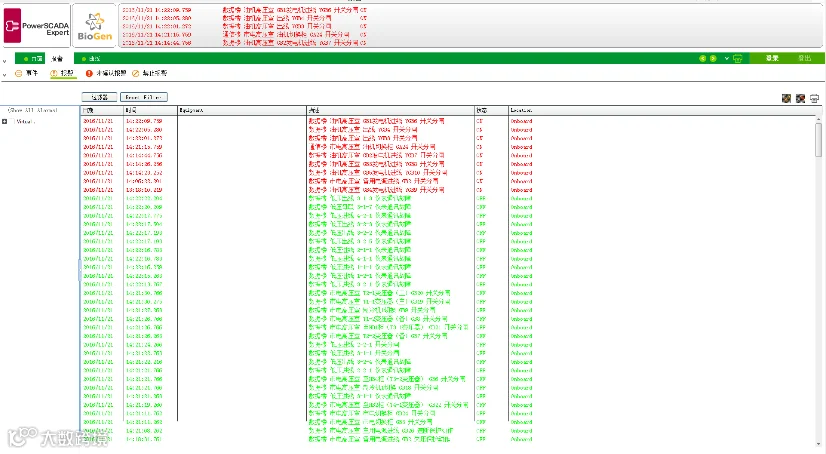Click the orange prohibited-circle disabled alarm icon
This screenshot has width=826, height=454.
[135, 73]
